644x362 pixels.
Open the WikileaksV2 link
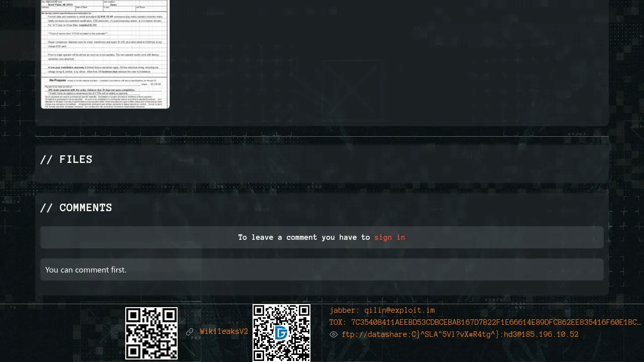click(x=224, y=332)
